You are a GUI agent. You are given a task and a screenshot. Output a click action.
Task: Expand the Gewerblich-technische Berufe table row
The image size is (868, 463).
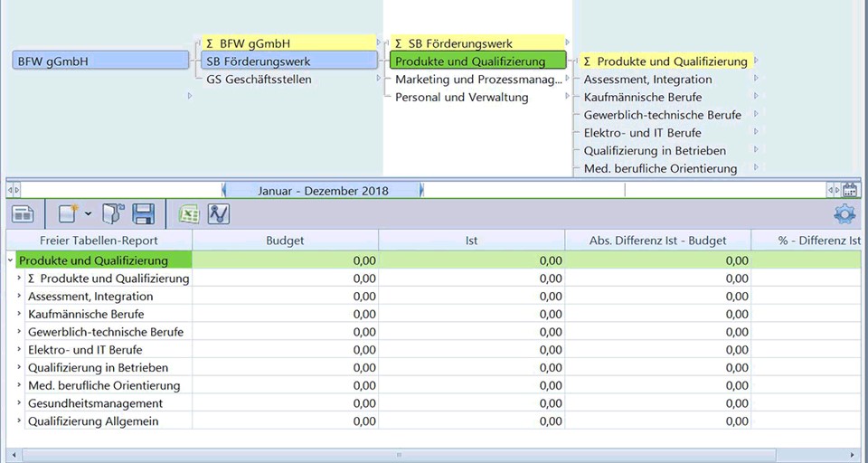(x=19, y=332)
